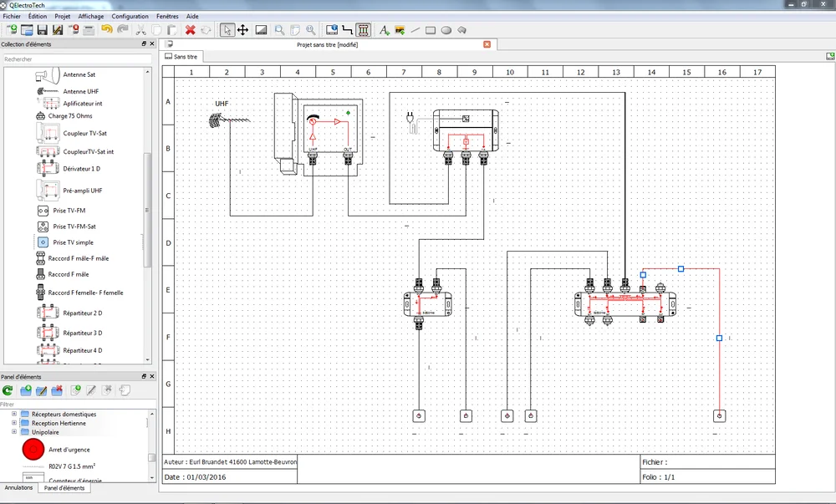Toggle the selection pointer mode
This screenshot has height=504, width=836.
pos(227,30)
